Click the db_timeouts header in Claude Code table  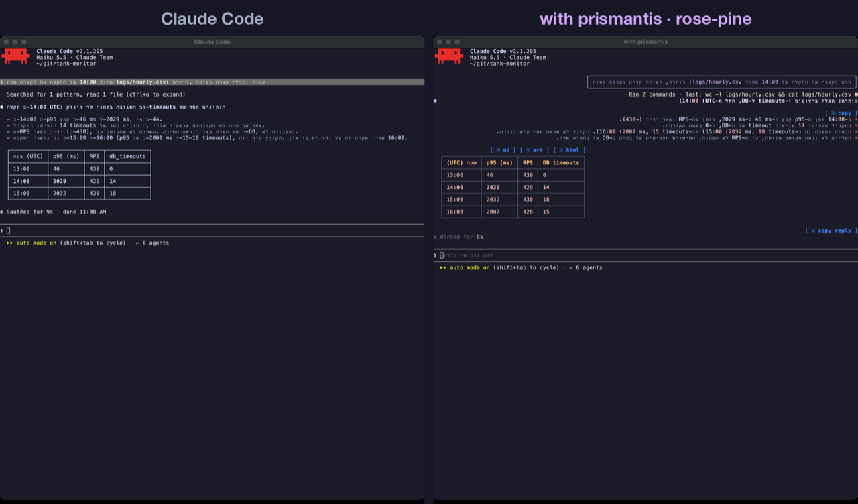(x=127, y=156)
